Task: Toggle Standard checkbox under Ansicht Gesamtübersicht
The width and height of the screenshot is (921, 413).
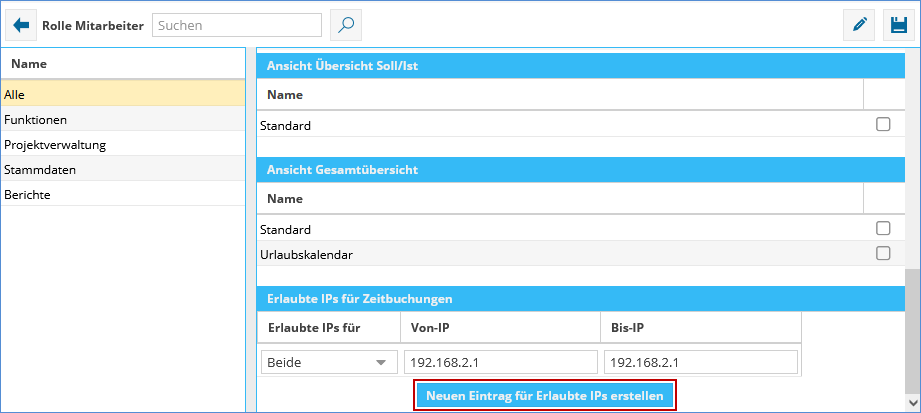Action: click(x=883, y=229)
